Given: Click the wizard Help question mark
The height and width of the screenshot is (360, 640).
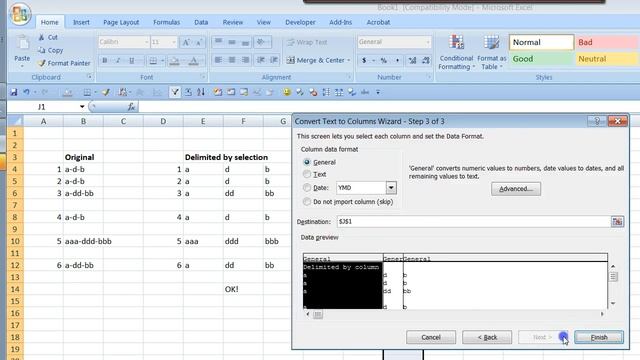Looking at the screenshot, I should tap(597, 121).
